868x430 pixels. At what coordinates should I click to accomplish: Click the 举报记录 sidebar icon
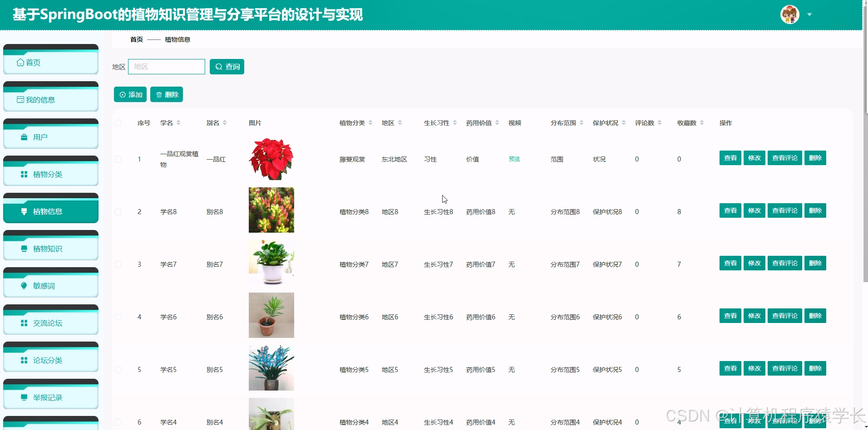(x=24, y=397)
